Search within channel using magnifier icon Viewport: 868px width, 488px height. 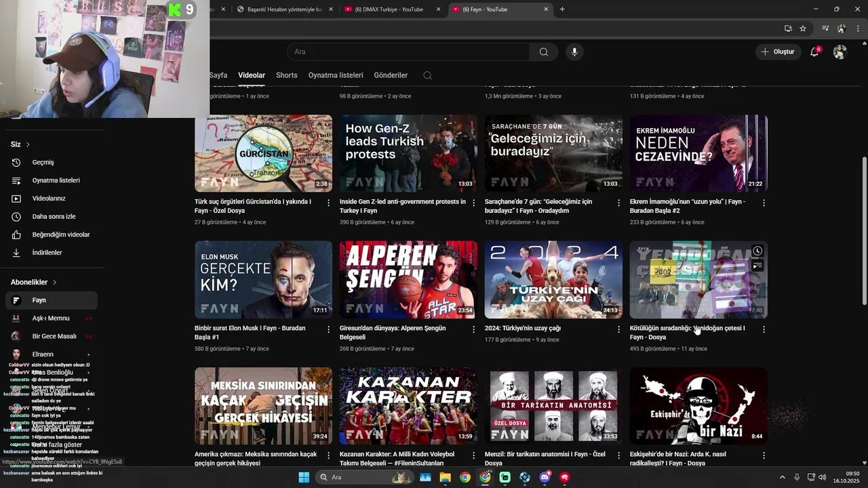tap(427, 75)
